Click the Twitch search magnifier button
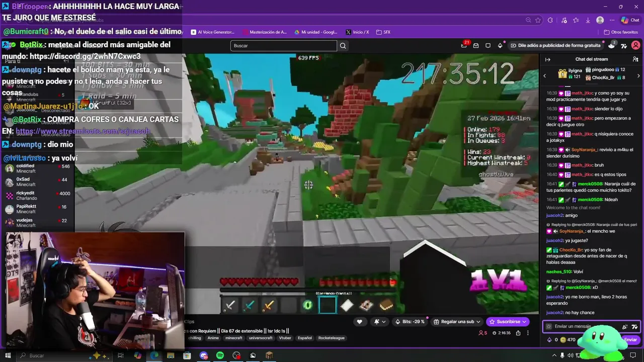Screen dimensions: 644x362 (343, 46)
